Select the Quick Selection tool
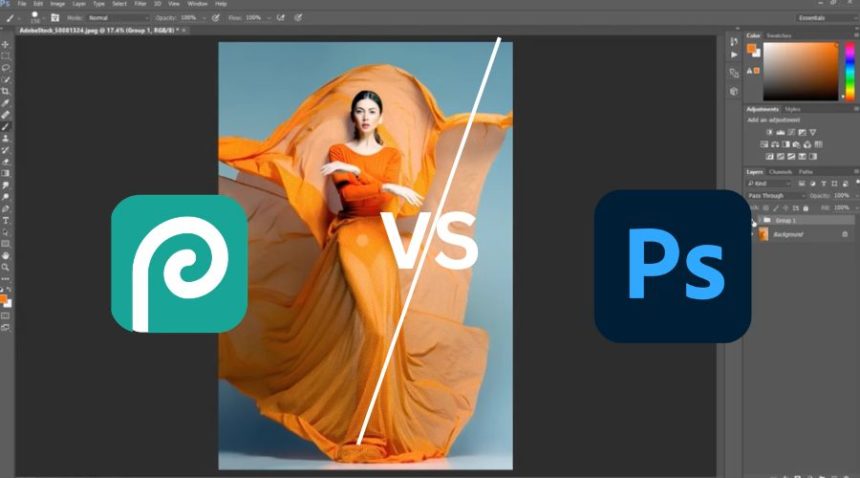 [5, 79]
